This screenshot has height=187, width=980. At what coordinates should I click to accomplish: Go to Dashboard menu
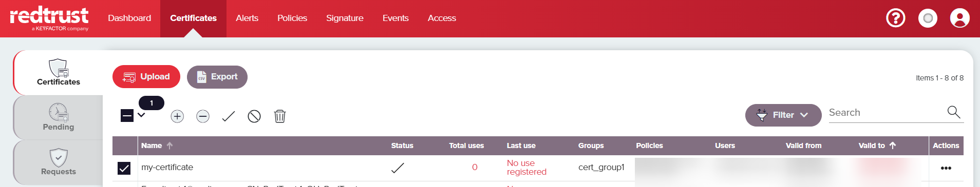click(129, 18)
